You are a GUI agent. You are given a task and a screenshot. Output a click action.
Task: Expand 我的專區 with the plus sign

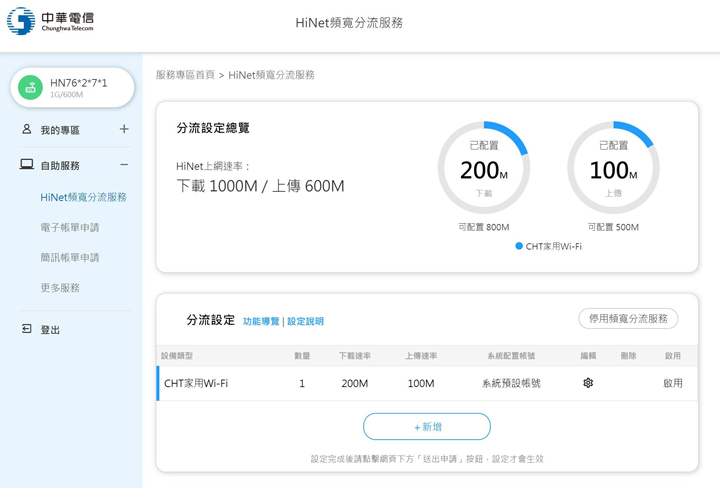point(124,129)
